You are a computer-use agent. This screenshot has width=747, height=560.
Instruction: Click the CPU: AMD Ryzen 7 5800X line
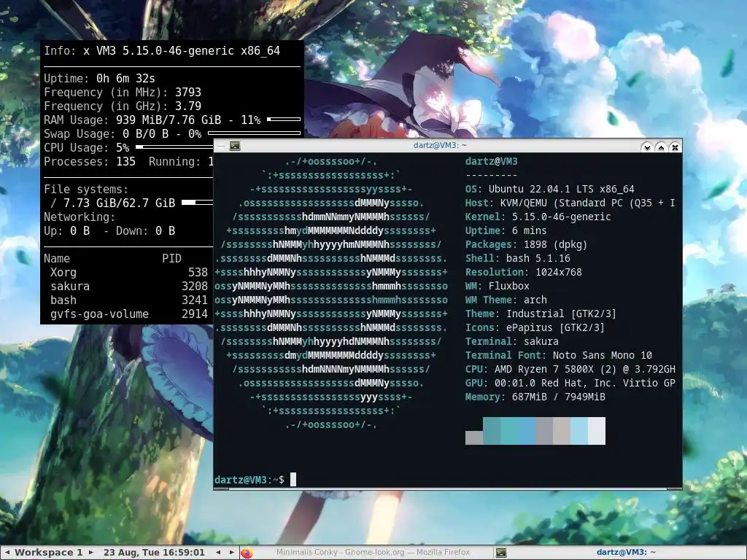click(x=570, y=369)
